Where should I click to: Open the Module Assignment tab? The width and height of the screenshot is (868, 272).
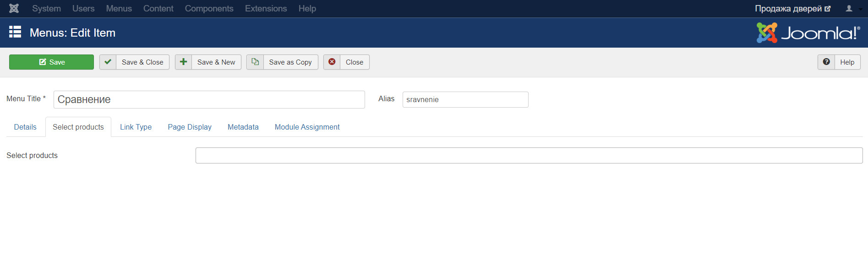(307, 127)
